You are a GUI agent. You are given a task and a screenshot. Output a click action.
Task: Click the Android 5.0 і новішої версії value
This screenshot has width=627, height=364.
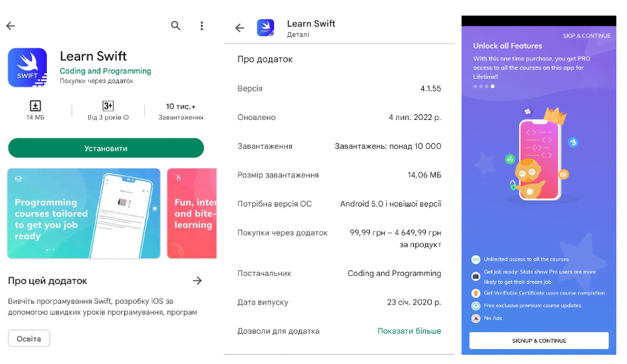(391, 204)
